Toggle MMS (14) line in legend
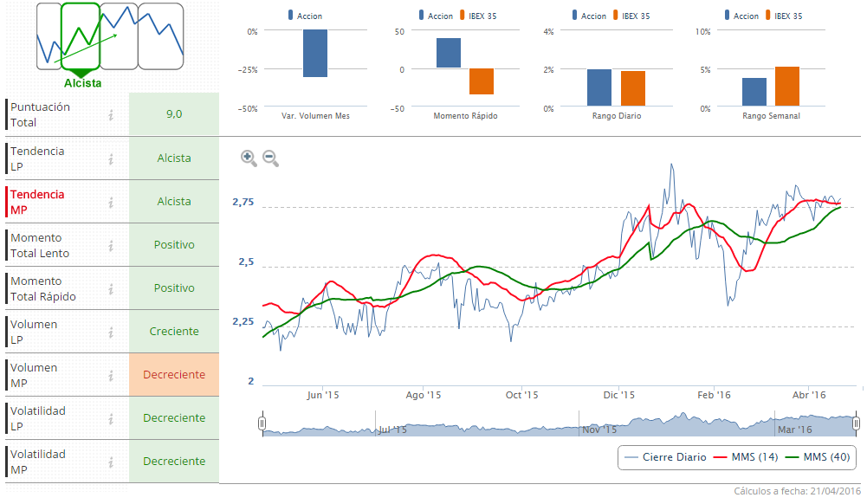The image size is (867, 504). click(x=746, y=457)
